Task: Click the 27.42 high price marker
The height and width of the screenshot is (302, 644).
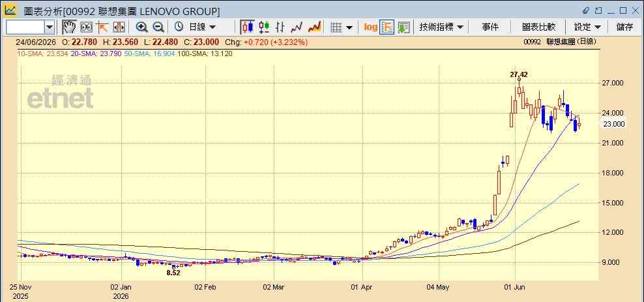Action: tap(519, 75)
